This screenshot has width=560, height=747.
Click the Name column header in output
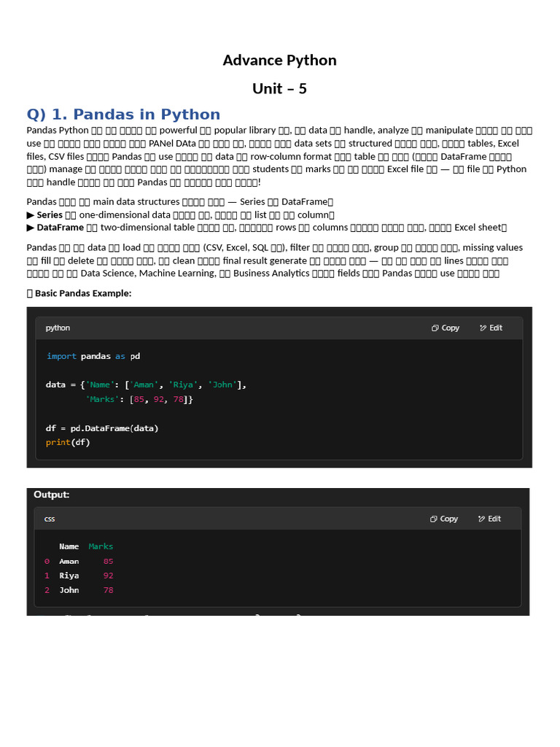pyautogui.click(x=69, y=546)
